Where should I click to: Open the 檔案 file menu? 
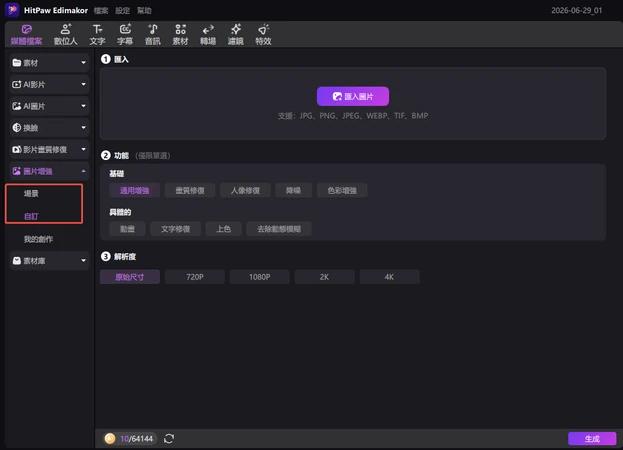pyautogui.click(x=101, y=11)
